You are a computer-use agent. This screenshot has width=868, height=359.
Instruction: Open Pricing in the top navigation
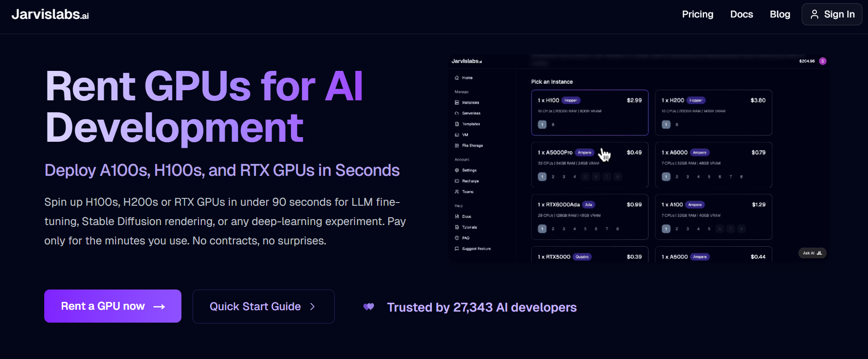(x=698, y=14)
